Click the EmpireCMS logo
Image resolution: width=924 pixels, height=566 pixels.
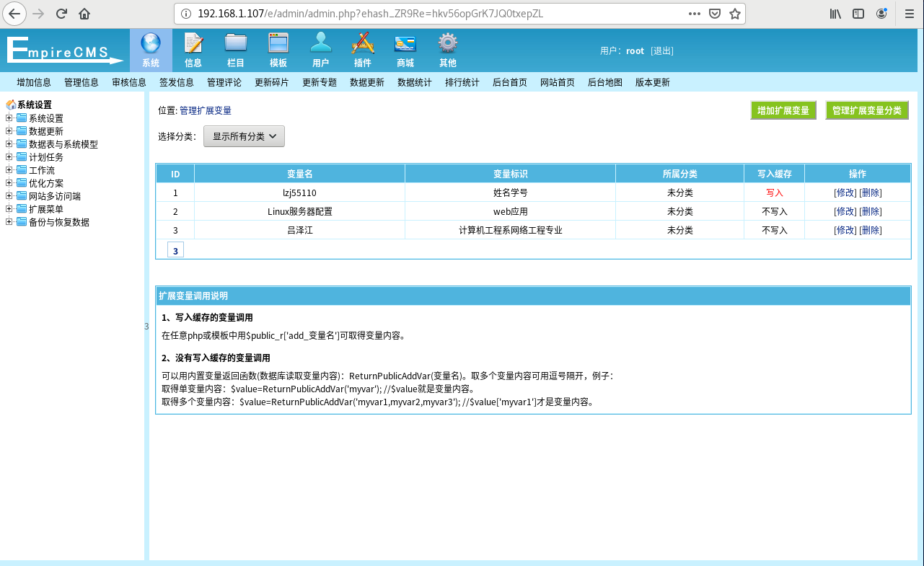pyautogui.click(x=65, y=50)
